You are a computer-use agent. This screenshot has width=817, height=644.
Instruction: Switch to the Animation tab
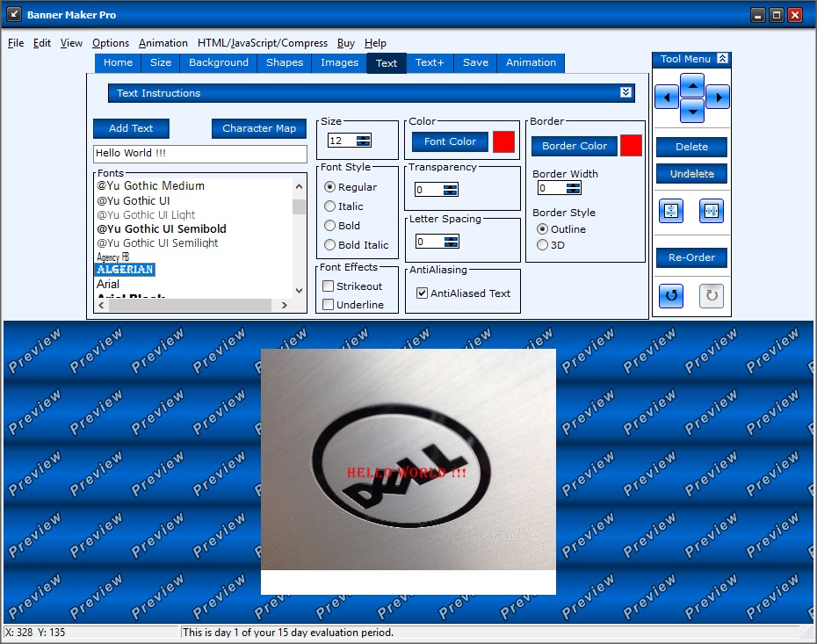(x=531, y=62)
